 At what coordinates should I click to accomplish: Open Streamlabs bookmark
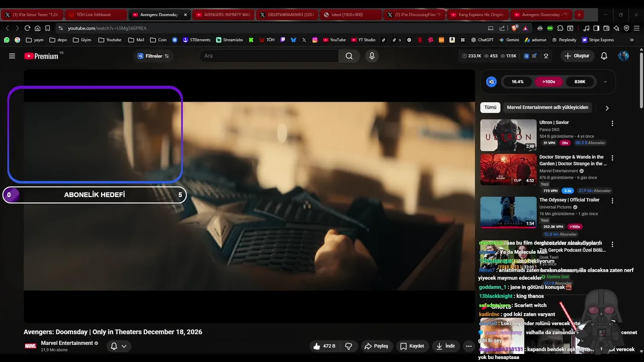tap(229, 40)
